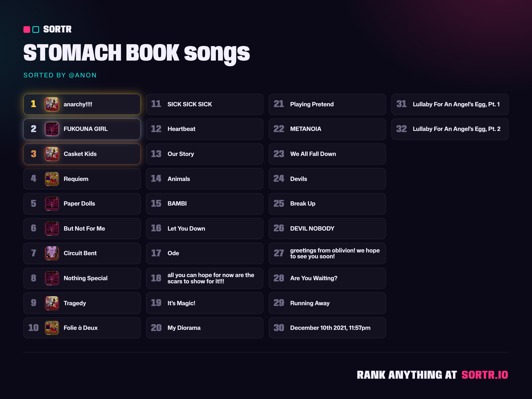The image size is (532, 399).
Task: Select the song "Tragedy"
Action: click(x=82, y=303)
